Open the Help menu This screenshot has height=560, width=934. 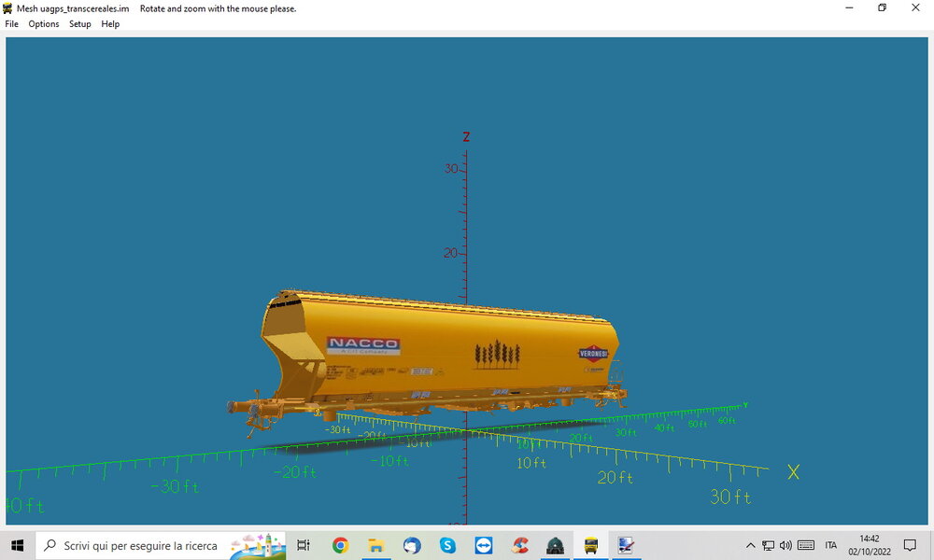click(x=110, y=24)
